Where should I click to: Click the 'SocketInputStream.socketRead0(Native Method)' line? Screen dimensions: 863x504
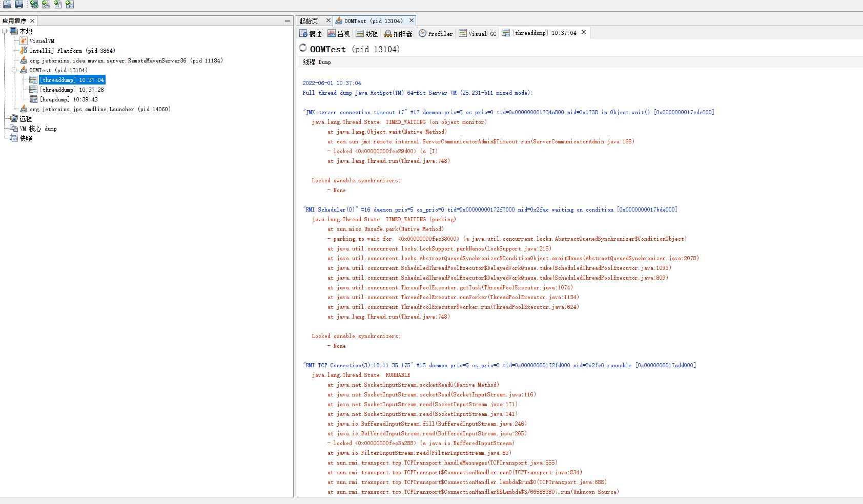tap(413, 385)
